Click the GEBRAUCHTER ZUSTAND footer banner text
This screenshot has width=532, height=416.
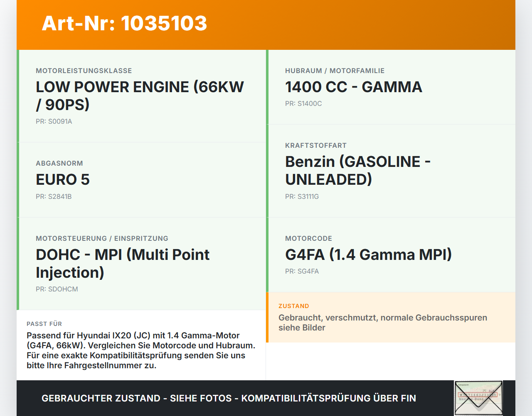point(229,398)
